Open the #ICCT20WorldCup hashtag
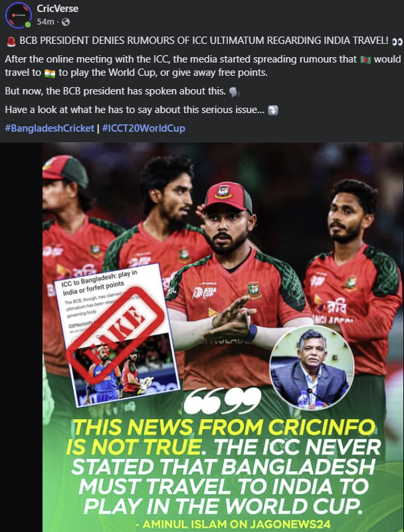 tap(144, 128)
